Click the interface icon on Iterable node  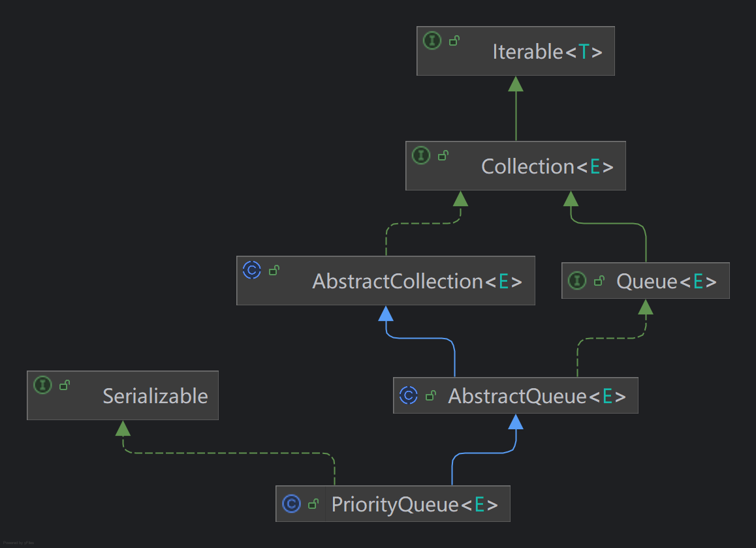(432, 40)
